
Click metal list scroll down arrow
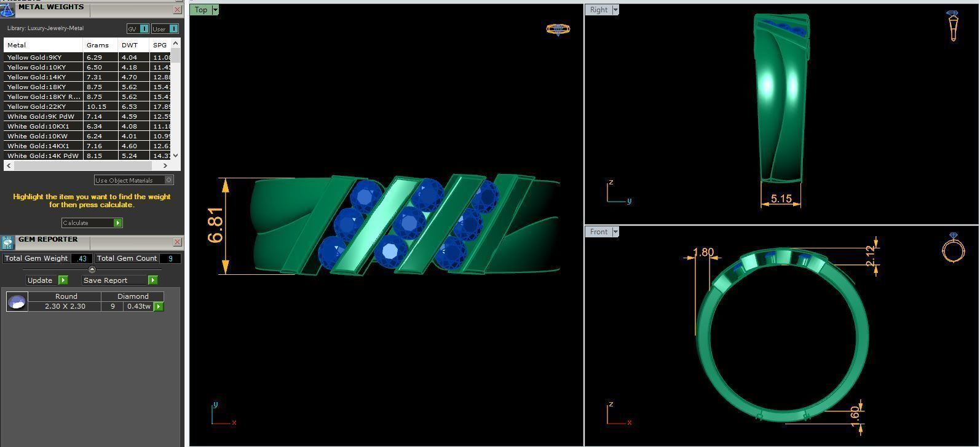176,156
